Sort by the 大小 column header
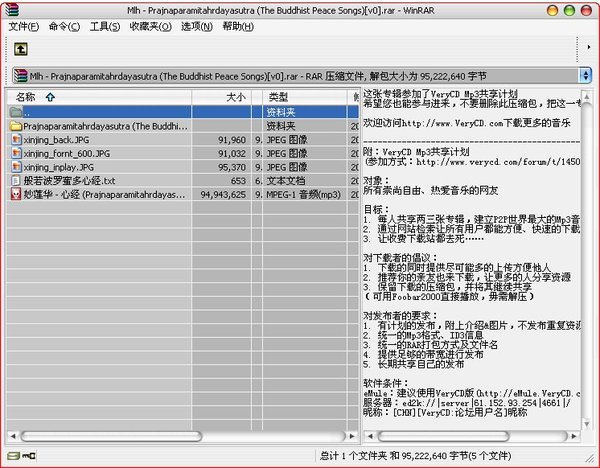Viewport: 600px width, 468px height. coord(222,97)
